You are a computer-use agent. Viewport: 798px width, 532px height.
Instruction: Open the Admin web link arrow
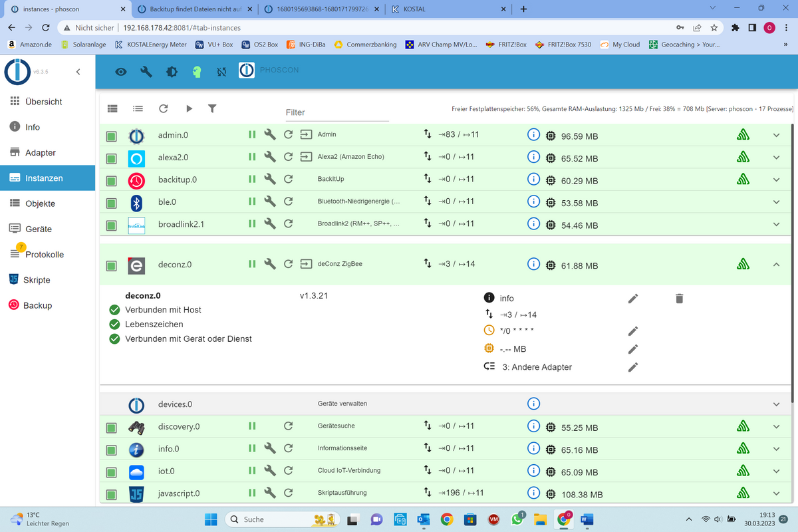click(306, 135)
